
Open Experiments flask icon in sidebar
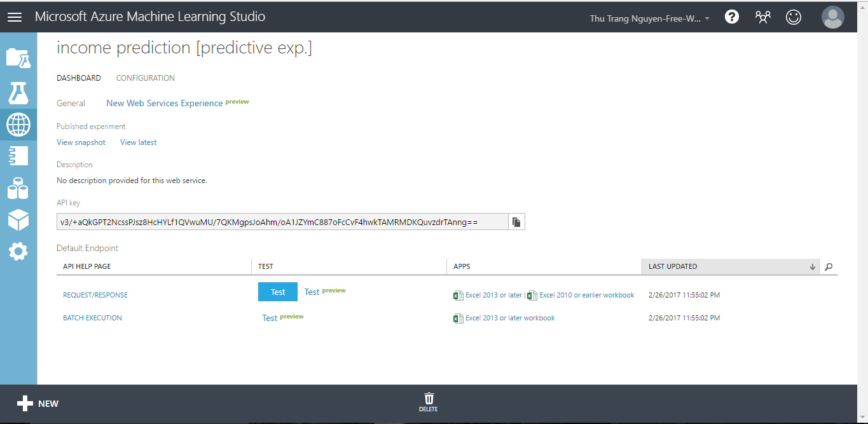click(18, 92)
